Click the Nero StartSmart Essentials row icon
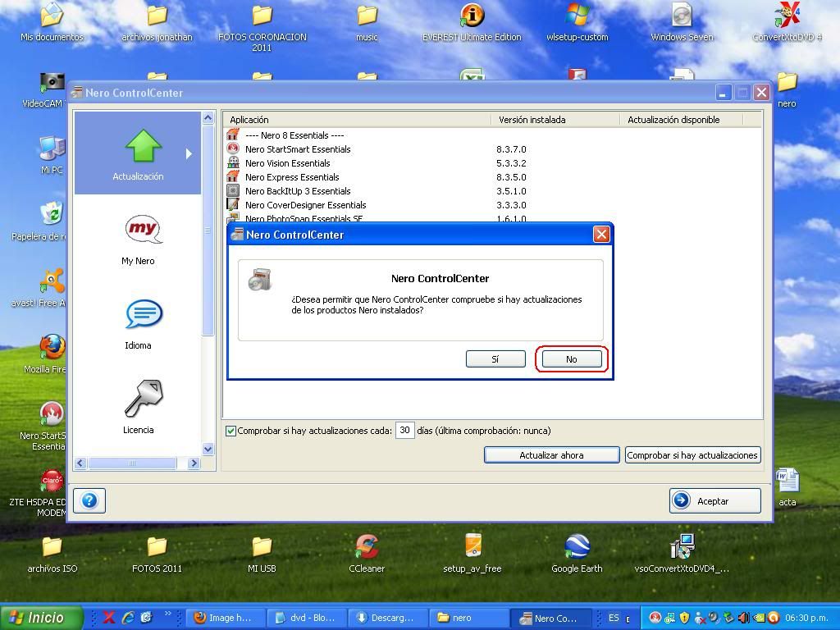Viewport: 840px width, 630px height. [233, 149]
